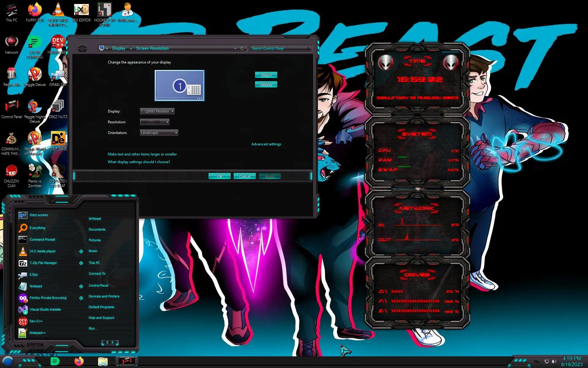The width and height of the screenshot is (588, 368).
Task: Expand the Resolution dropdown
Action: (x=154, y=122)
